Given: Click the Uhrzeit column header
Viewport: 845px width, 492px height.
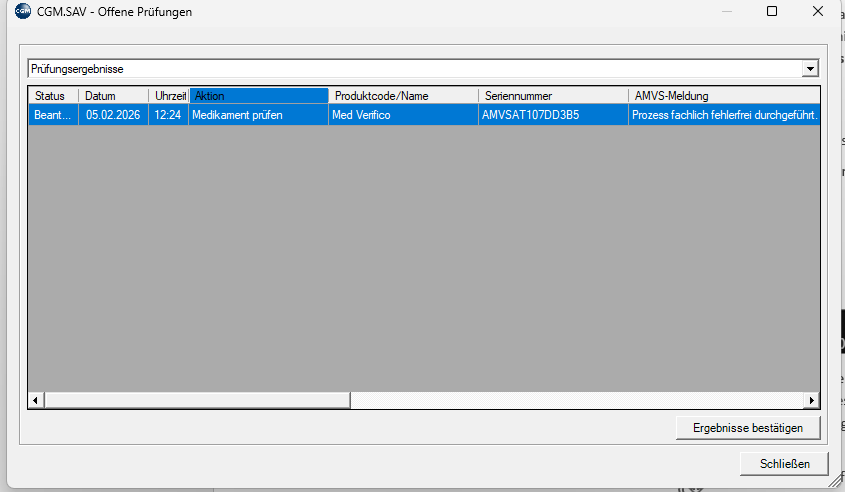Looking at the screenshot, I should [169, 96].
